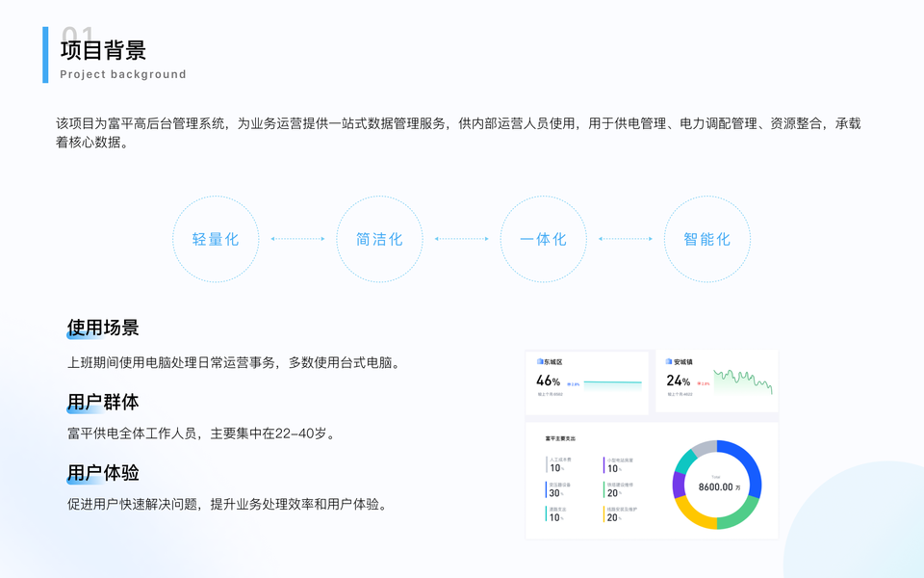Click the arrow between 轻量化 and 简洁化
Screen dimensions: 924x578
(297, 239)
